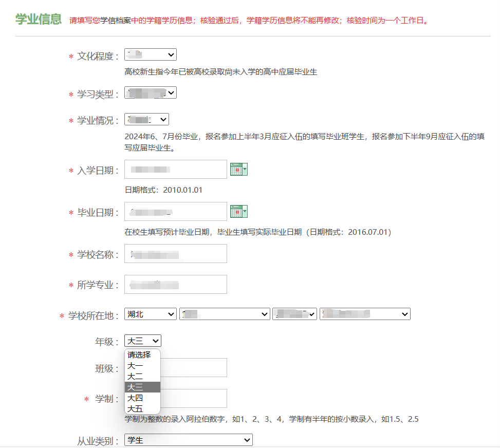500x448 pixels.
Task: Open the 学习类型 dropdown
Action: (150, 92)
